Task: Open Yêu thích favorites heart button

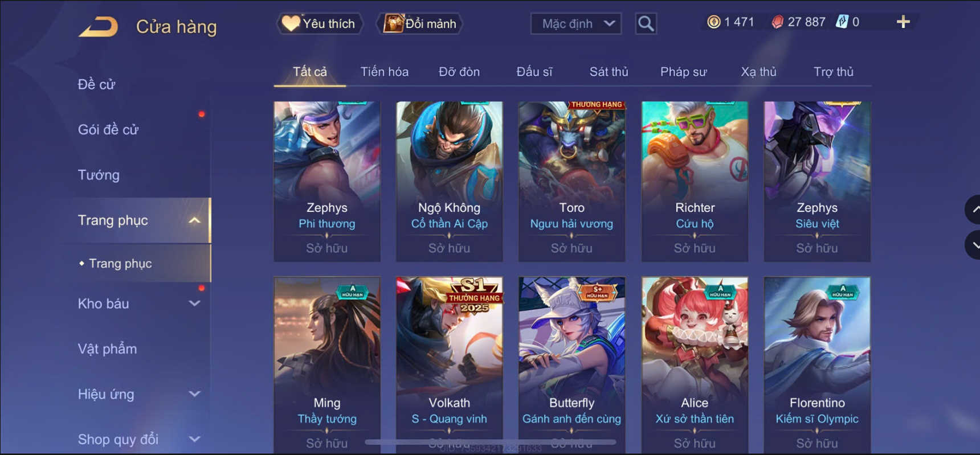Action: pyautogui.click(x=320, y=23)
